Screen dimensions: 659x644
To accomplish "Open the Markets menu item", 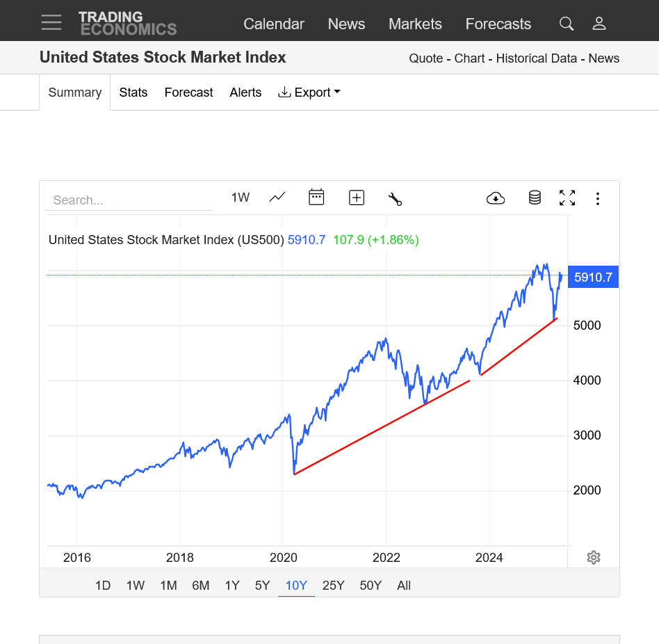I will click(x=415, y=24).
